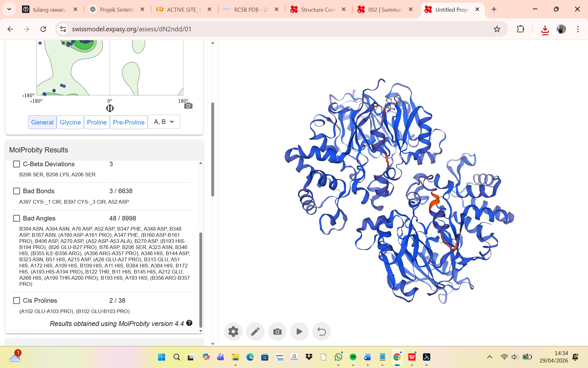Reload the SWISS-MODEL page
Viewport: 588px width, 368px height.
[43, 29]
